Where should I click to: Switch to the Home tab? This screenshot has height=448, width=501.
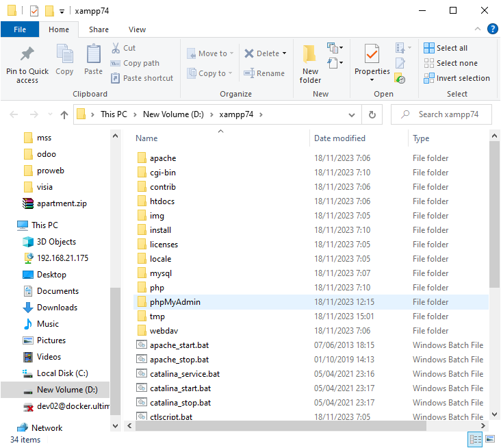[x=59, y=29]
